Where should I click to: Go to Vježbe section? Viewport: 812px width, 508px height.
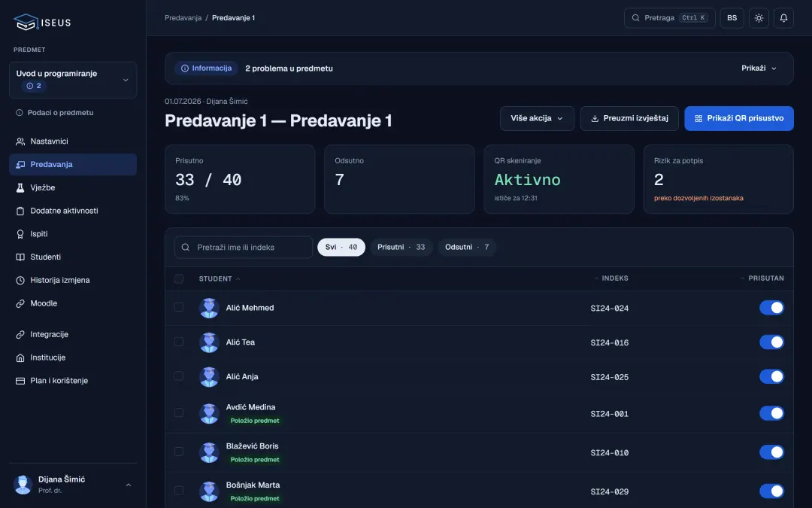click(x=73, y=187)
